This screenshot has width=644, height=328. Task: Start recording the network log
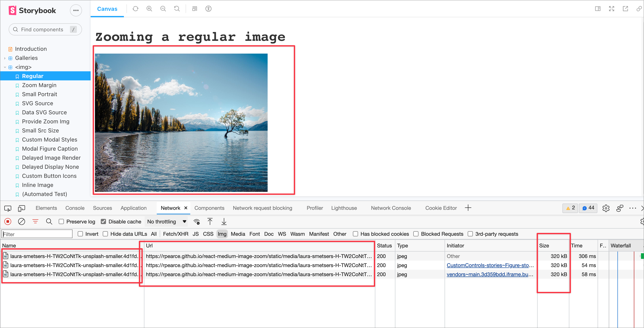8,221
